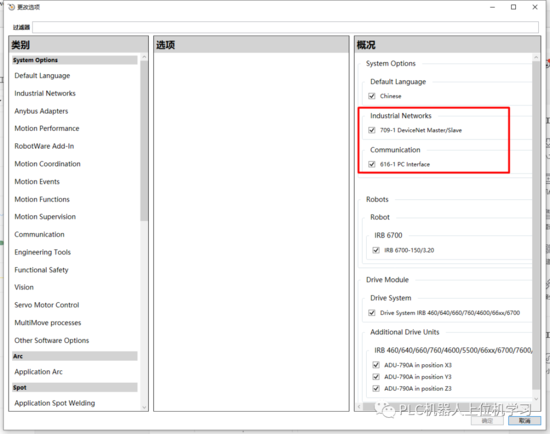Toggle 709-1 DeviceNet Master/Slave checkbox
Screen dimensions: 550x434
tap(372, 130)
